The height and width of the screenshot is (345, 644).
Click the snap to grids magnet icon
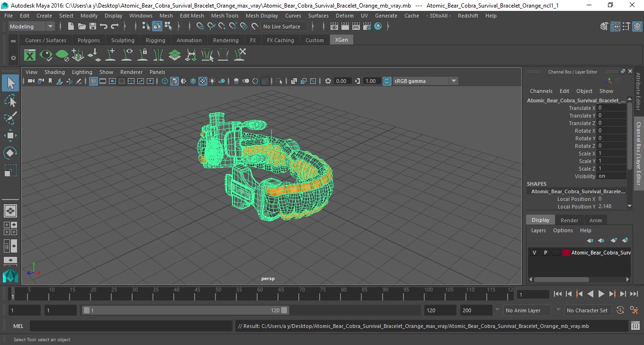(x=200, y=27)
